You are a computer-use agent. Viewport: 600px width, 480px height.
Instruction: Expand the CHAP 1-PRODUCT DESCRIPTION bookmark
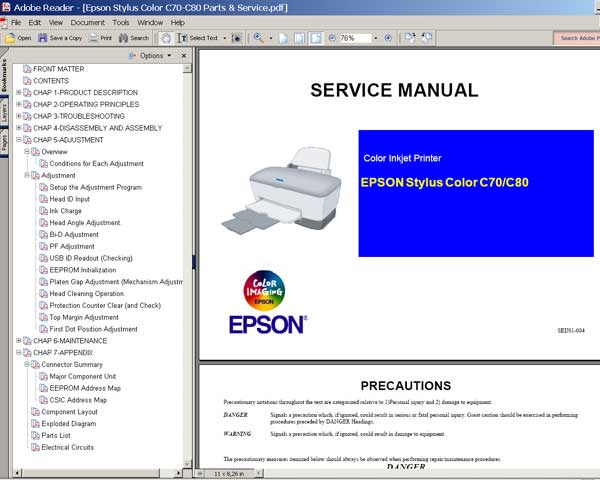pos(19,93)
